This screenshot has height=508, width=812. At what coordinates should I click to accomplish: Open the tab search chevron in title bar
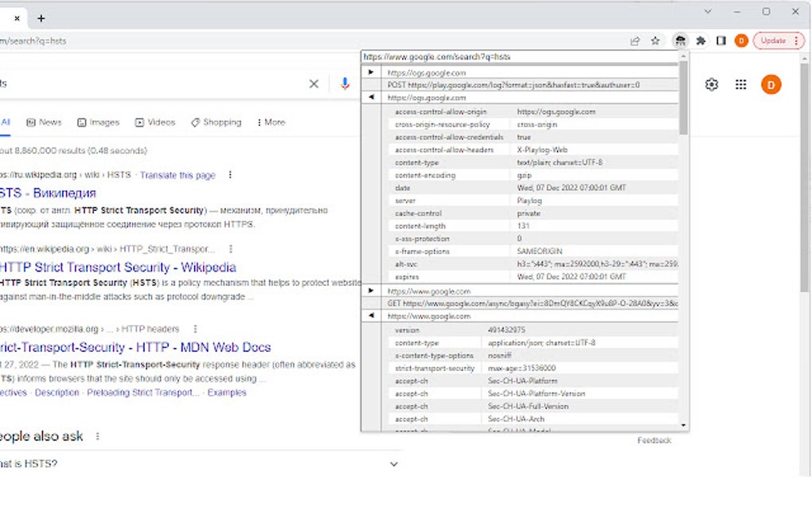708,11
